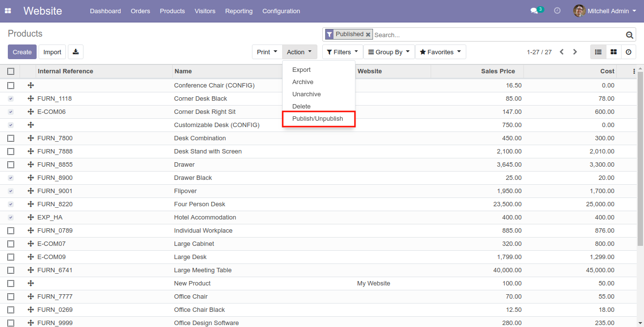
Task: Choose Archive in the Action menu
Action: (x=303, y=82)
